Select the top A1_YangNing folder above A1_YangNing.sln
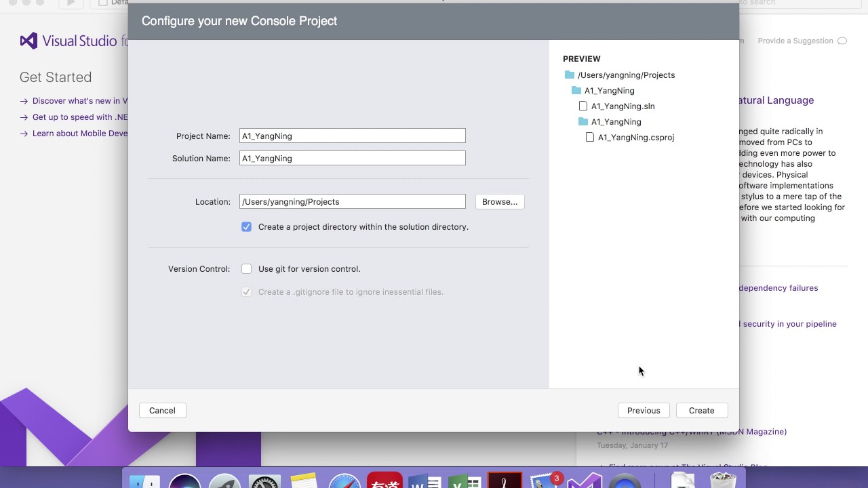 (x=609, y=91)
